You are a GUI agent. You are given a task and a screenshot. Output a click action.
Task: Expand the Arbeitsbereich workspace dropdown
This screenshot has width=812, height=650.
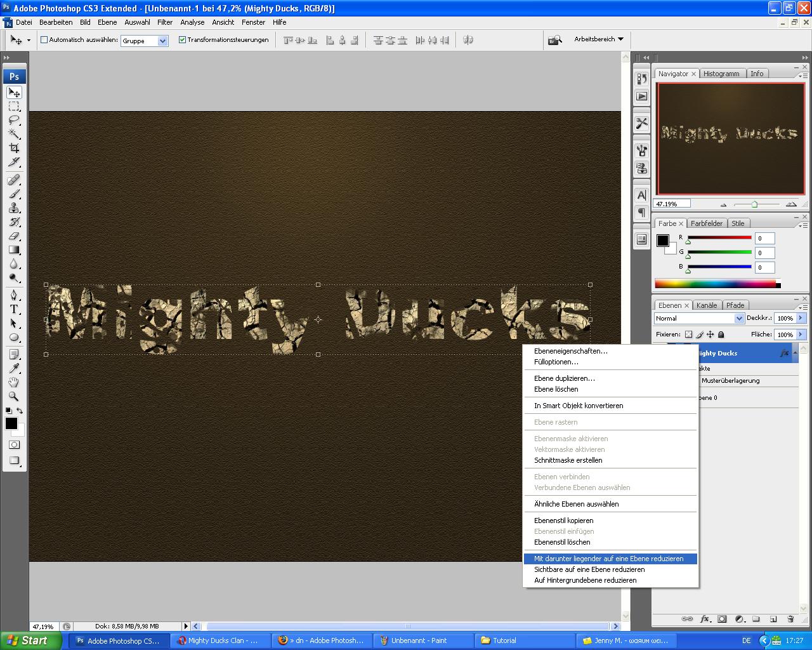coord(599,39)
